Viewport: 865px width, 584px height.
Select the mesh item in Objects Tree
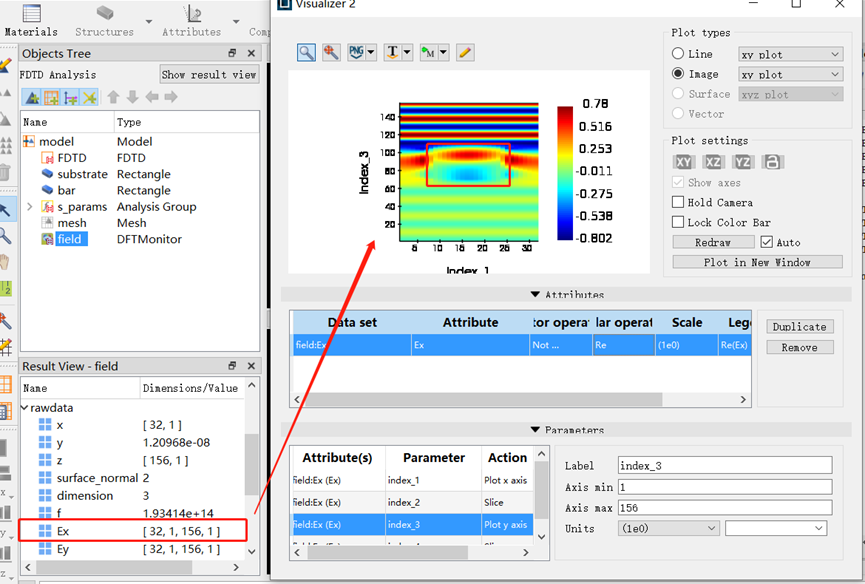click(x=72, y=223)
